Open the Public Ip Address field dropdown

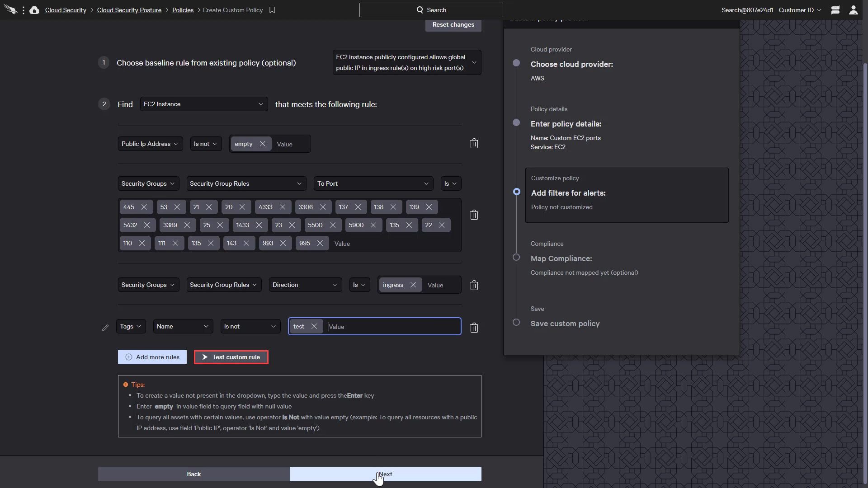click(x=150, y=144)
